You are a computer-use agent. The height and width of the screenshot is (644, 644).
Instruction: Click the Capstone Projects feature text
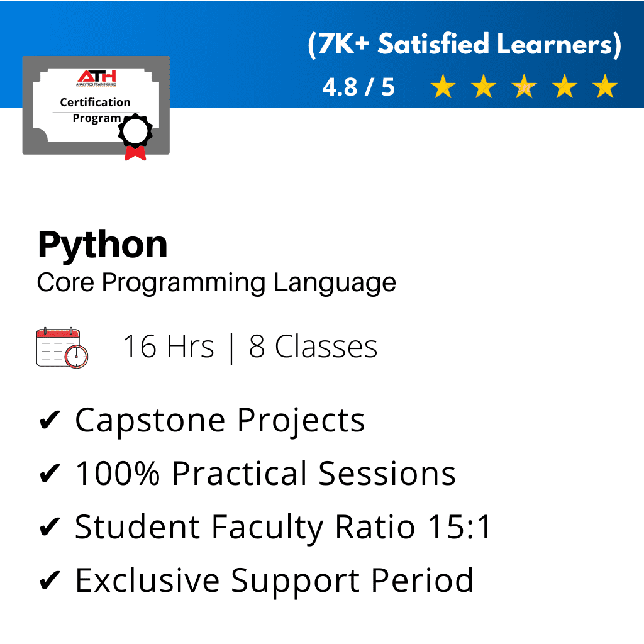point(219,420)
